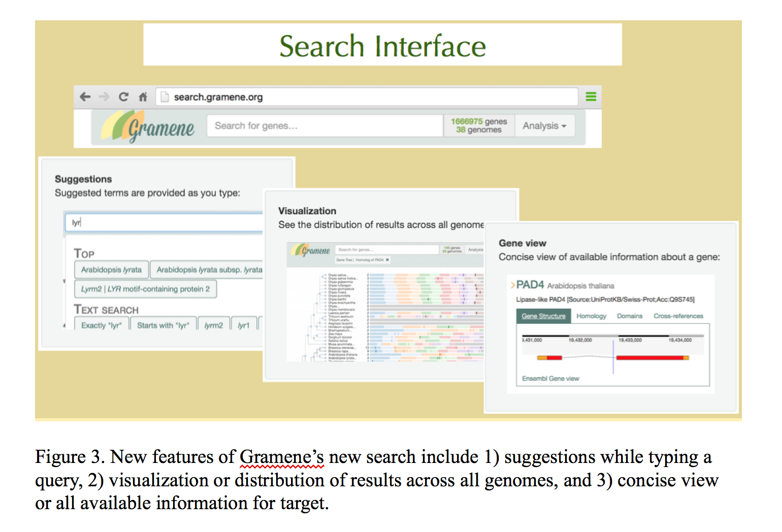Reload the page with refresh icon
Viewport: 782px width, 532px height.
tap(123, 96)
